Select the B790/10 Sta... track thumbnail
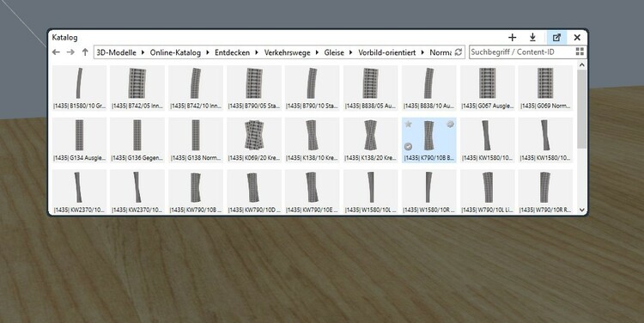 coord(313,88)
